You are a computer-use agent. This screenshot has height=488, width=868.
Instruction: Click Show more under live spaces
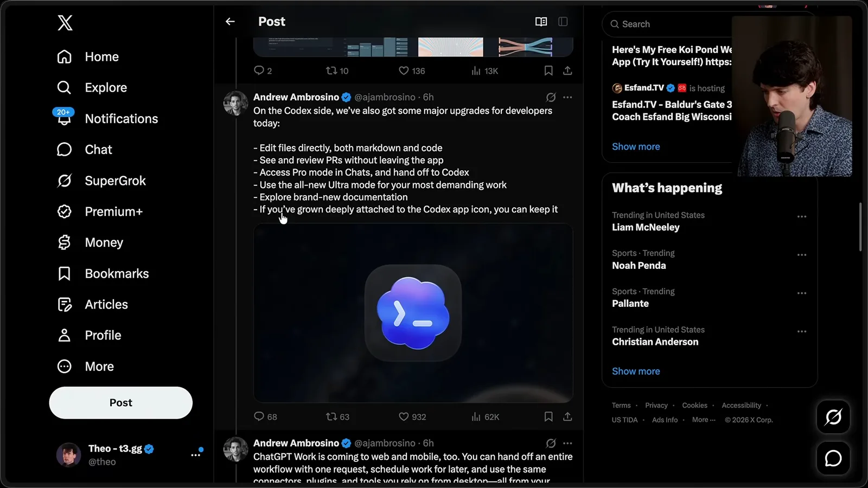pyautogui.click(x=636, y=146)
